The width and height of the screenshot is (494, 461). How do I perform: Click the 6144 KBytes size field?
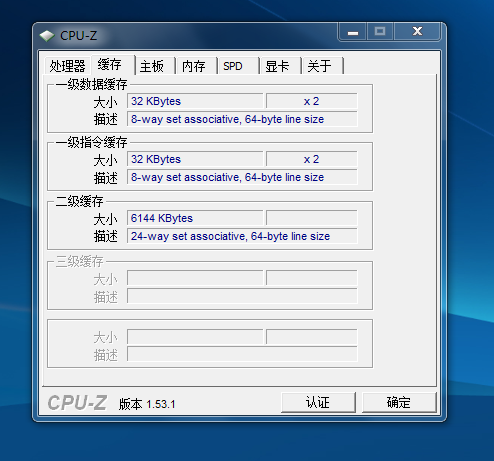pyautogui.click(x=195, y=218)
